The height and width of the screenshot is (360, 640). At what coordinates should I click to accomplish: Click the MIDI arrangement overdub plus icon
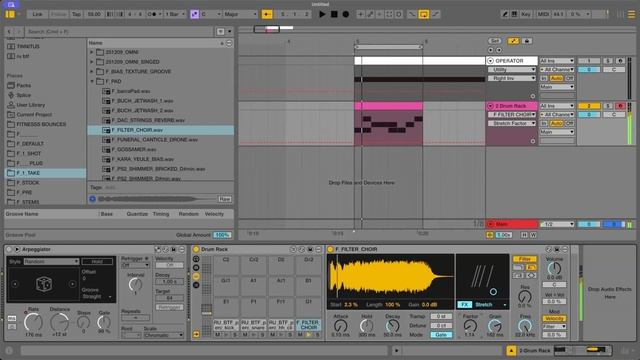click(360, 14)
